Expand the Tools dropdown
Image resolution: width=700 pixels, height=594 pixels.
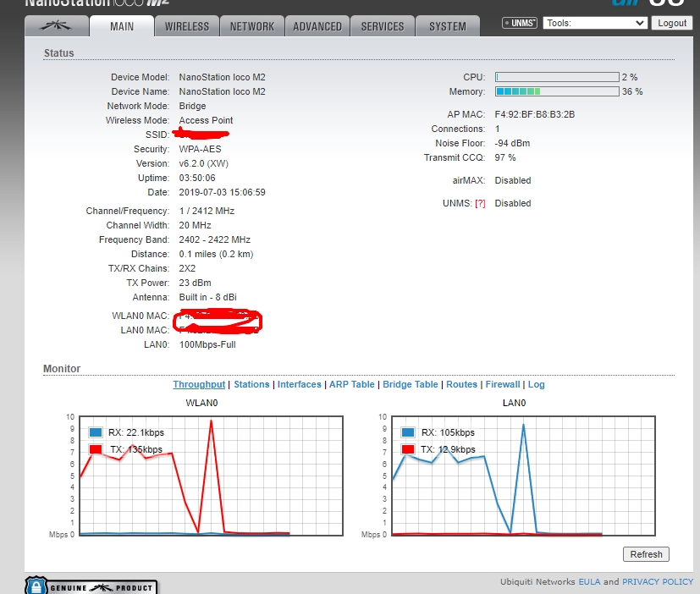coord(595,23)
